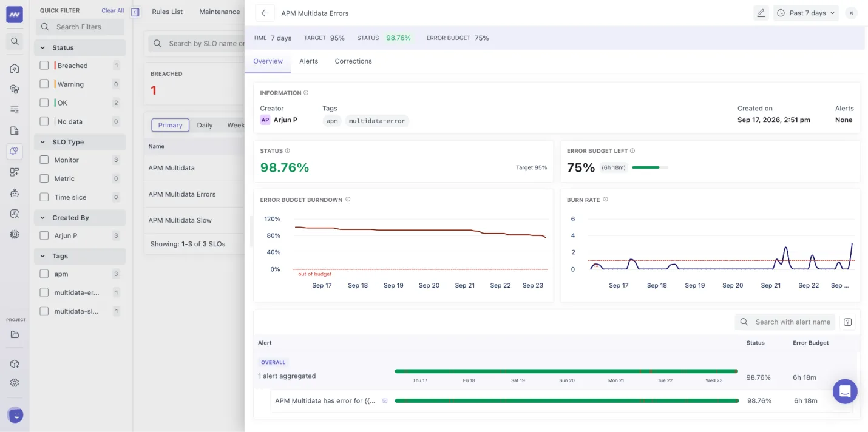Focus the Search Filters input
Viewport: 868px width, 432px height.
(x=80, y=27)
